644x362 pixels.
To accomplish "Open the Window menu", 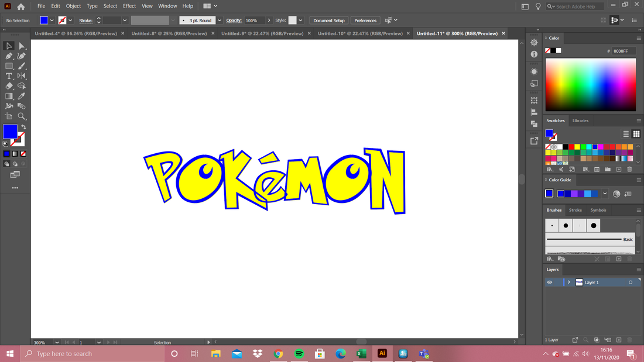I will click(x=167, y=6).
